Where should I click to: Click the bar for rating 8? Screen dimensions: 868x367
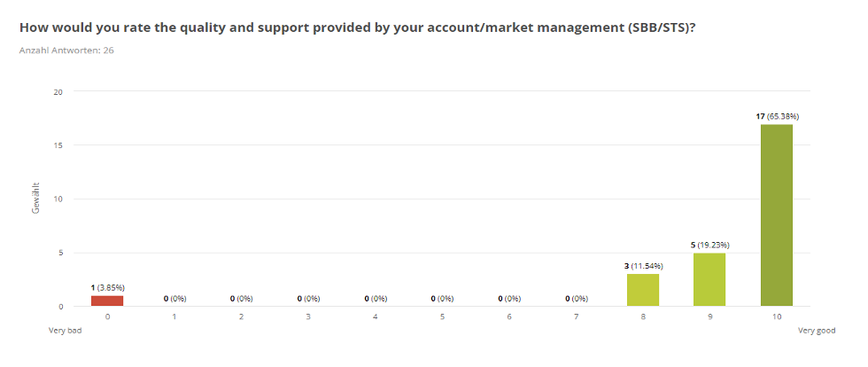643,290
